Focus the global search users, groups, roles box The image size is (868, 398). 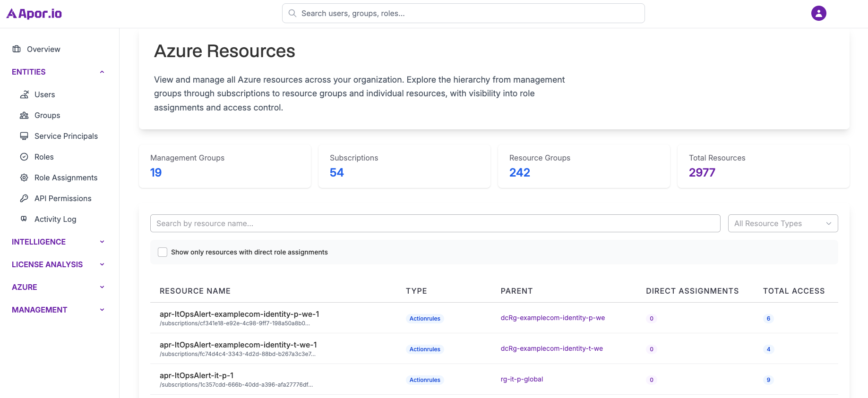(x=463, y=13)
